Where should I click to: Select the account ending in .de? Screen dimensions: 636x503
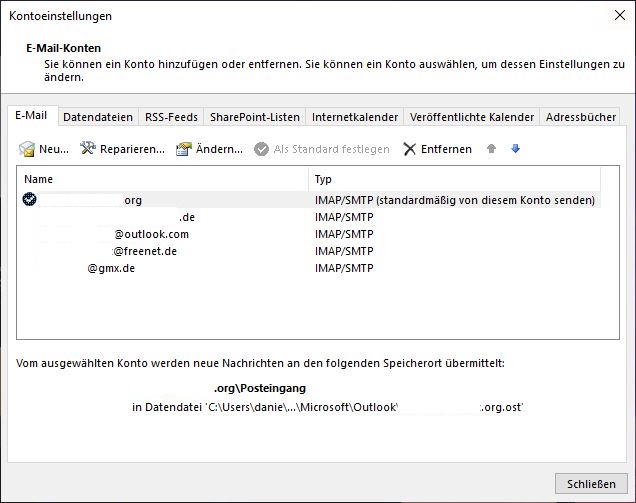click(312, 217)
